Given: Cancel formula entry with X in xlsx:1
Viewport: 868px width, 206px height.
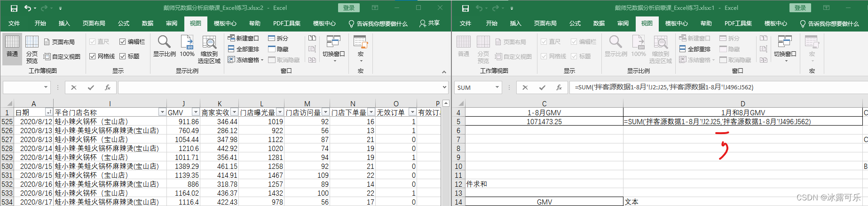Looking at the screenshot, I should coord(525,87).
